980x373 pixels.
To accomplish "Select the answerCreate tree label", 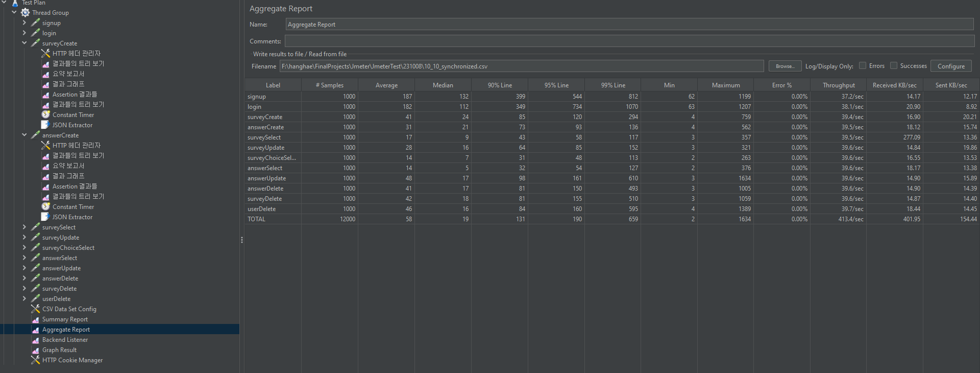I will coord(60,135).
